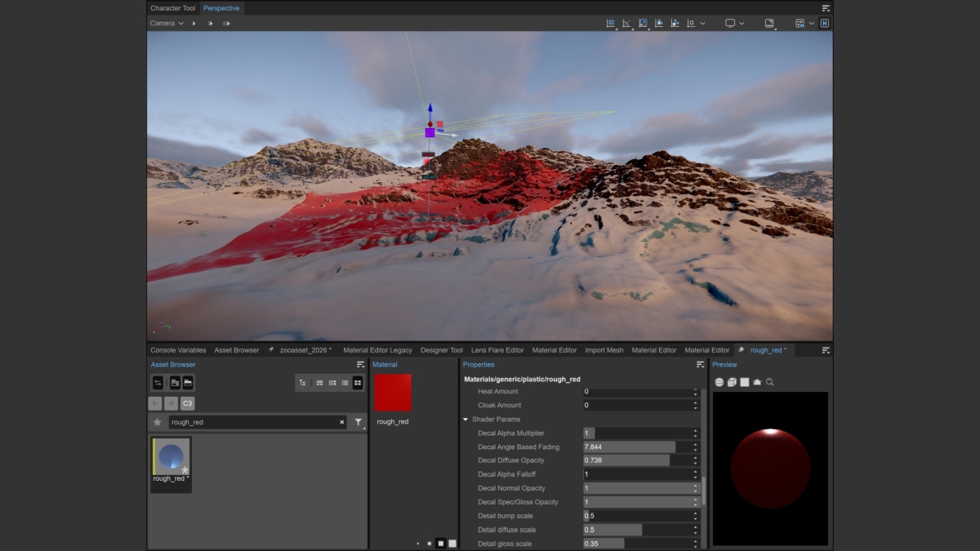980x551 pixels.
Task: Open the Camera dropdown in the viewport
Action: [x=166, y=23]
